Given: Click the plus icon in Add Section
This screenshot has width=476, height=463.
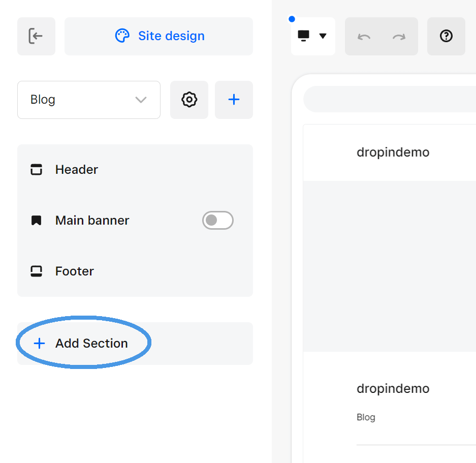Looking at the screenshot, I should [x=39, y=343].
